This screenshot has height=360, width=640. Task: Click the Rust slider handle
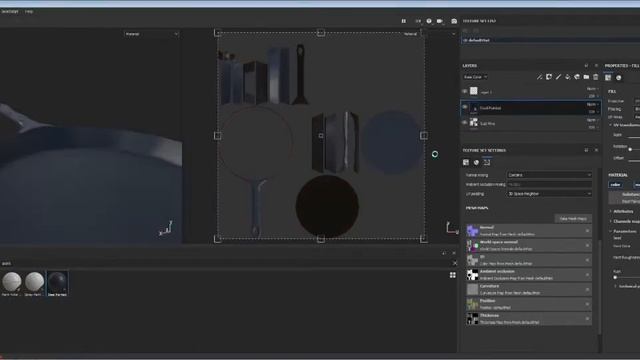pos(616,277)
